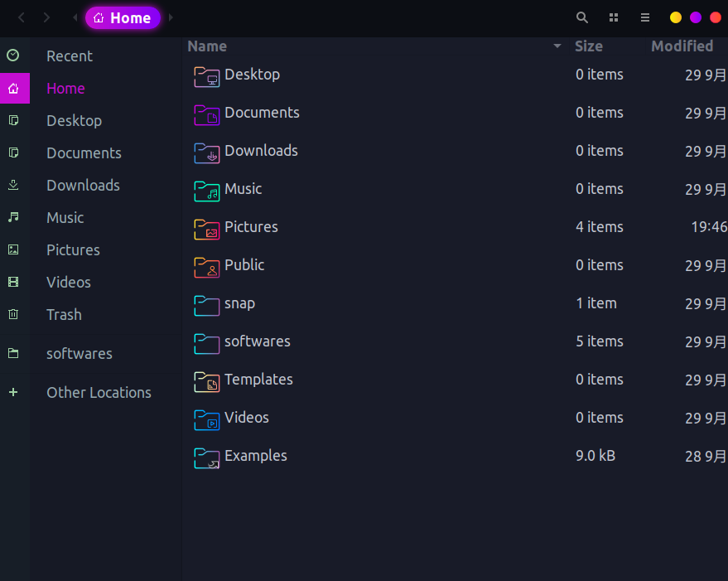Click the Downloads sidebar icon

pos(13,185)
